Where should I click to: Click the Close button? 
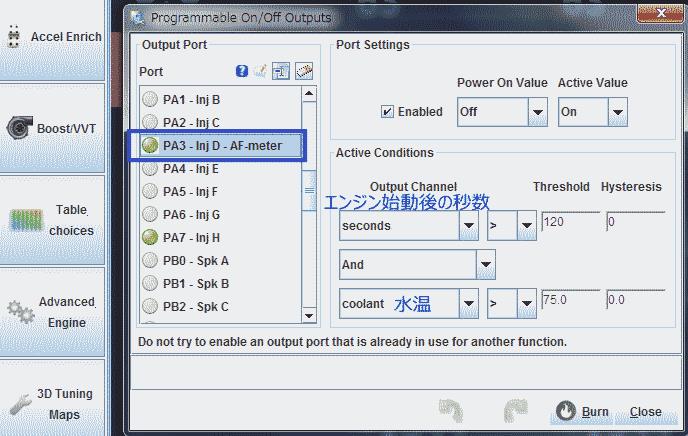click(645, 411)
